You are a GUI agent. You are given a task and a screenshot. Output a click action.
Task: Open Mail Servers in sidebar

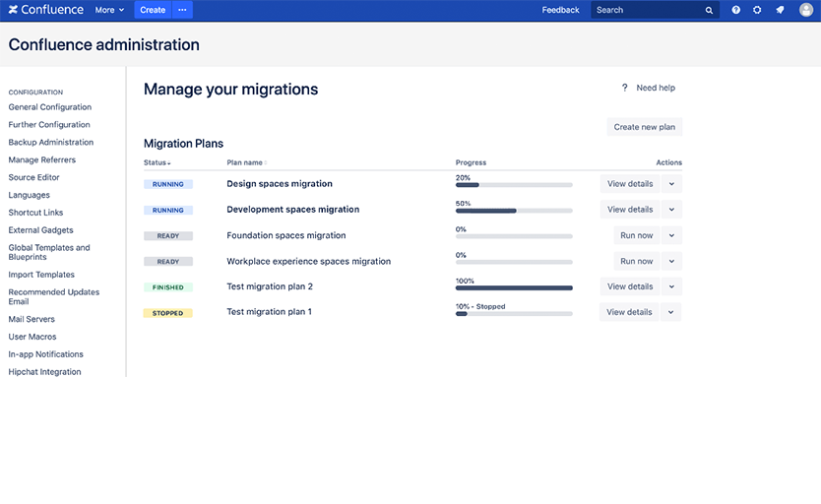click(x=32, y=319)
